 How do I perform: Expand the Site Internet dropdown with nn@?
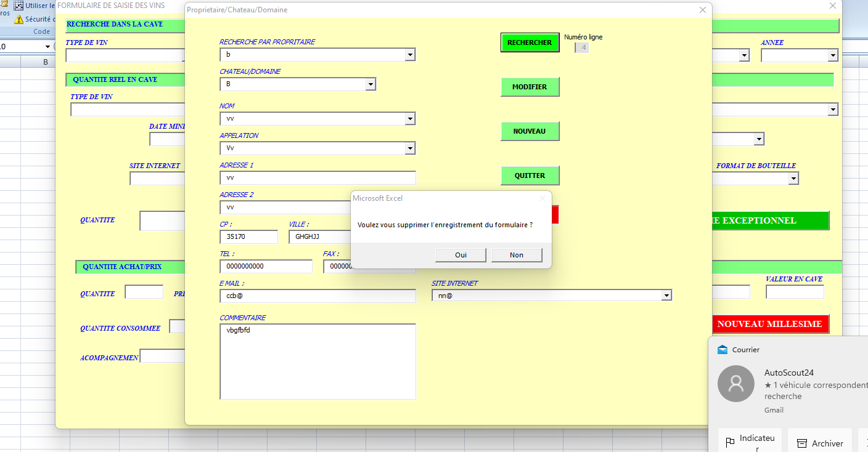coord(666,296)
